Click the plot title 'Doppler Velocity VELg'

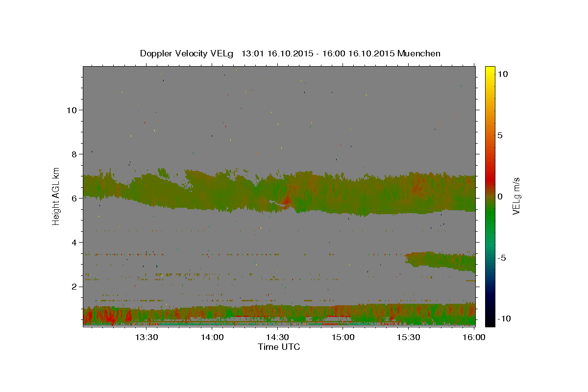tap(187, 53)
